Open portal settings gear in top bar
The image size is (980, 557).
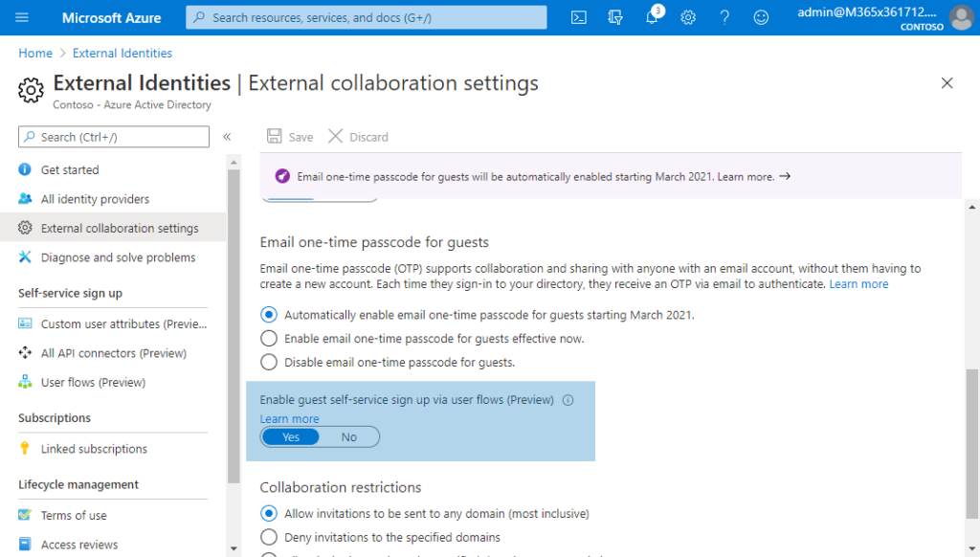tap(688, 17)
